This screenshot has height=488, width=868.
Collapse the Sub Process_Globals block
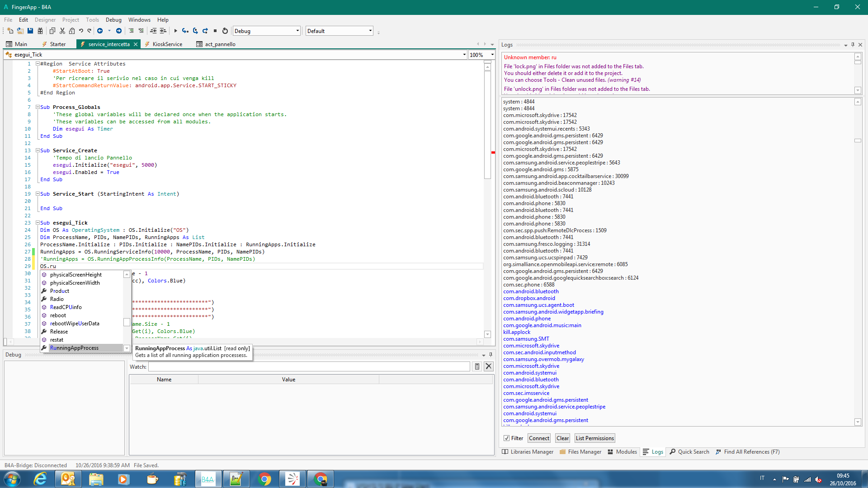pyautogui.click(x=38, y=108)
